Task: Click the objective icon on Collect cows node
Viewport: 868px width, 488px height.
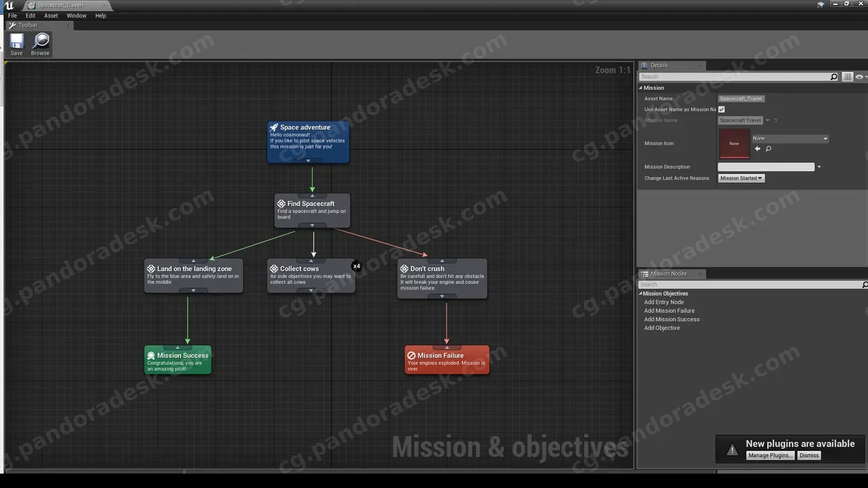Action: (x=274, y=268)
